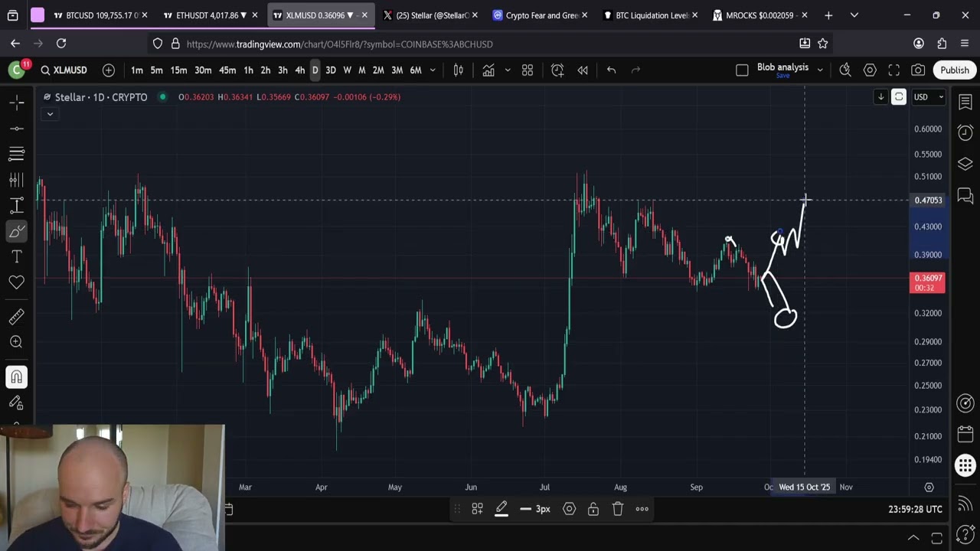Change the brush line color
This screenshot has height=551, width=980.
(501, 509)
